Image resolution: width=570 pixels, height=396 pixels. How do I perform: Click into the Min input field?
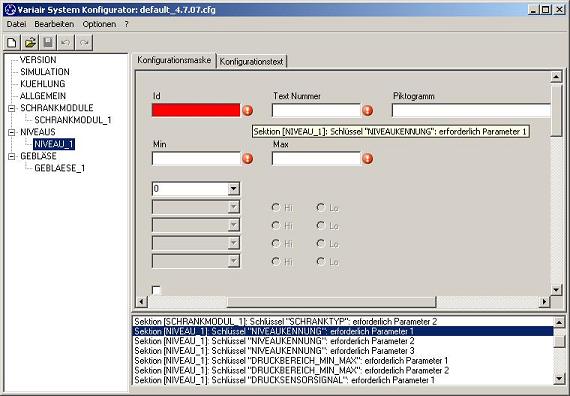[x=196, y=159]
